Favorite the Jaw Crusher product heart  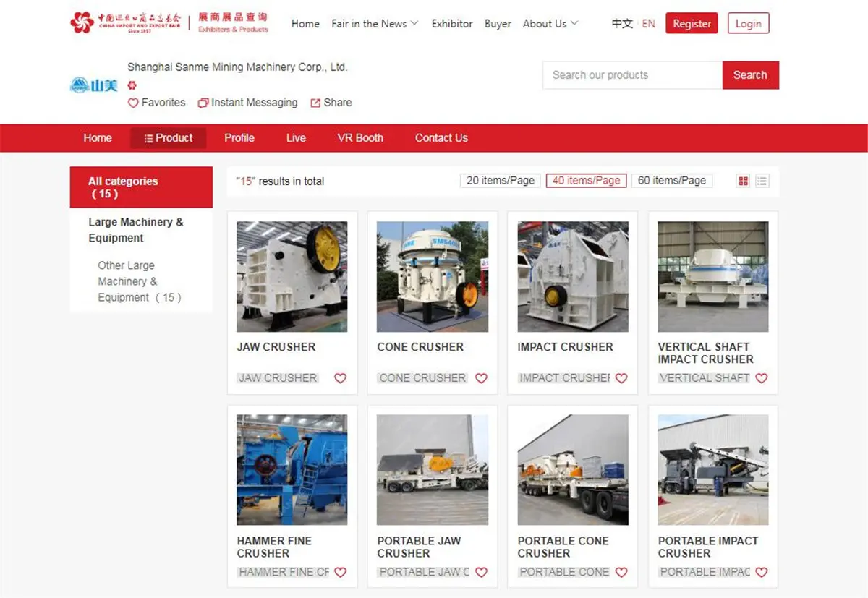coord(340,378)
